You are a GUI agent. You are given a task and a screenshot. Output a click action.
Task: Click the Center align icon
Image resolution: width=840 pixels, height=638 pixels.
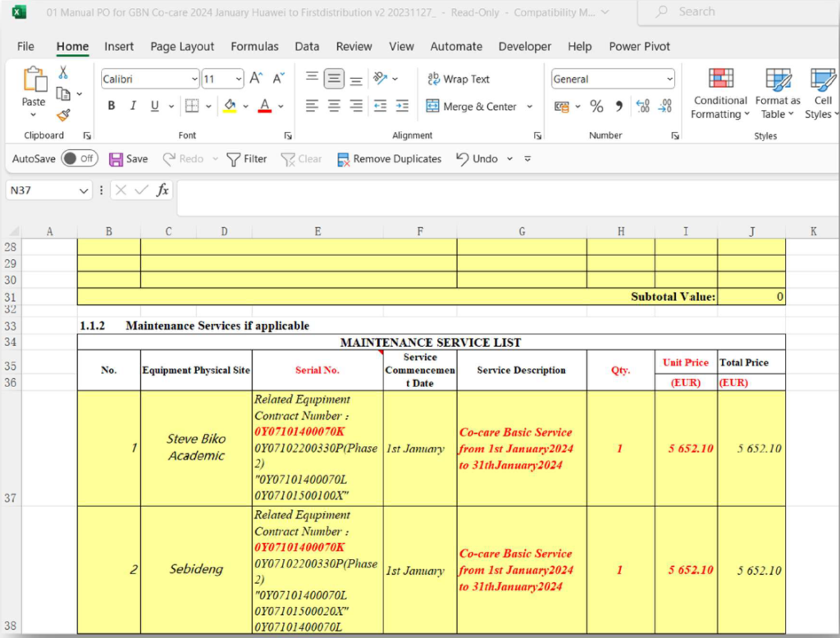[334, 106]
